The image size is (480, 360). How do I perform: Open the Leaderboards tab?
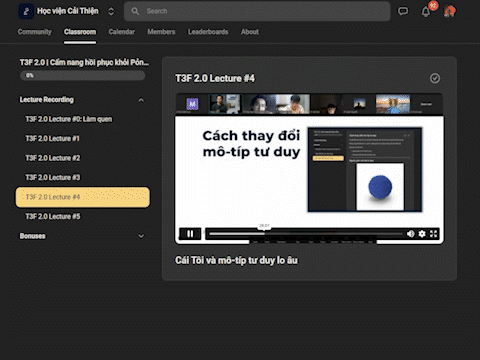(208, 32)
